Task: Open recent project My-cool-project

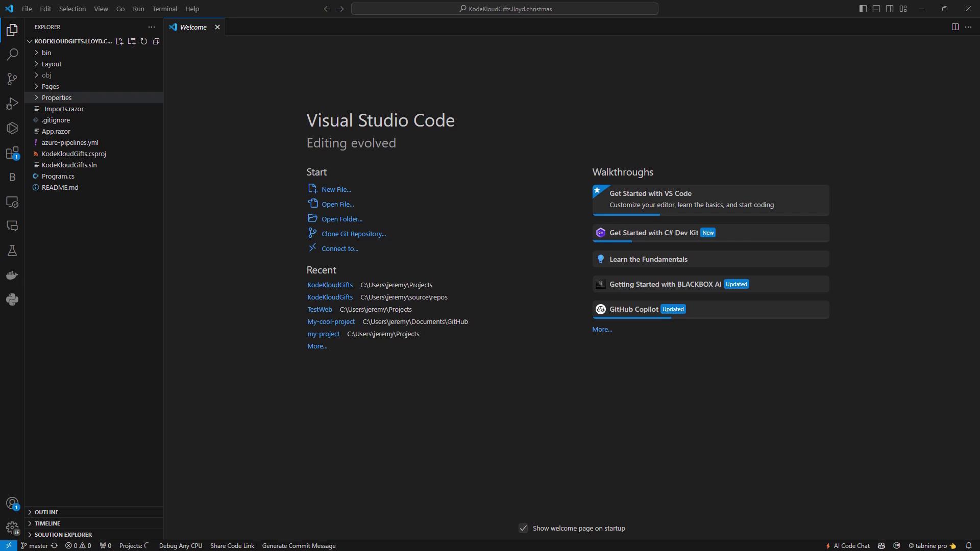Action: pyautogui.click(x=331, y=321)
